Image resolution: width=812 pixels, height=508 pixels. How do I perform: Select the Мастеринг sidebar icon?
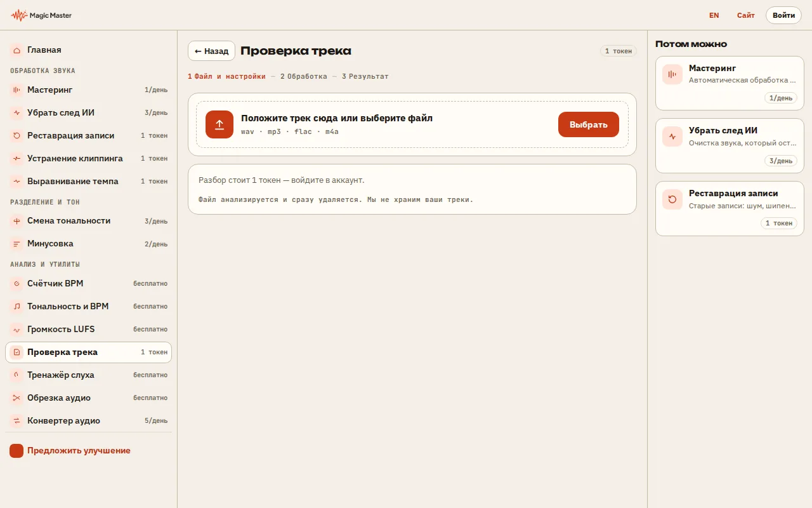click(x=16, y=90)
